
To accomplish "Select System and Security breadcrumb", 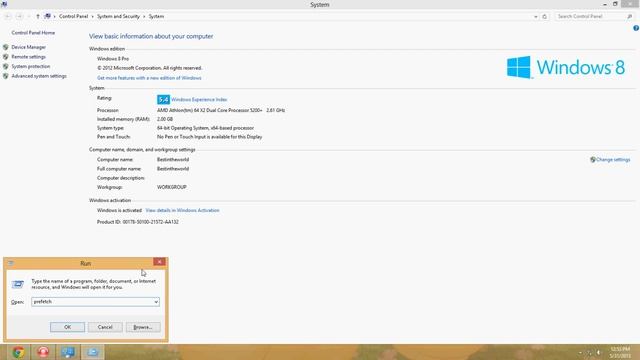I will (118, 16).
